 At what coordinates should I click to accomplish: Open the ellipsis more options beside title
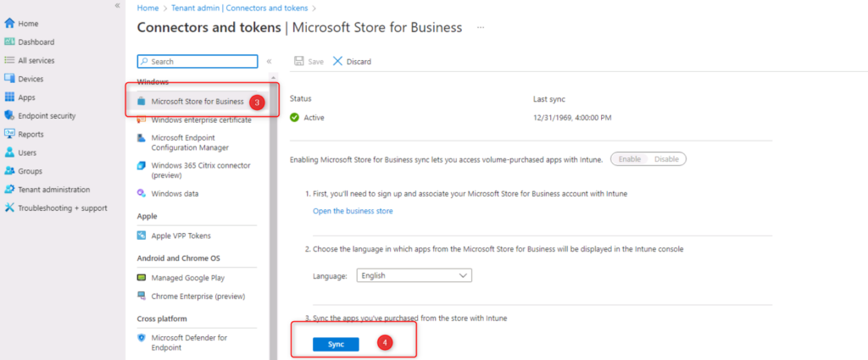tap(481, 27)
